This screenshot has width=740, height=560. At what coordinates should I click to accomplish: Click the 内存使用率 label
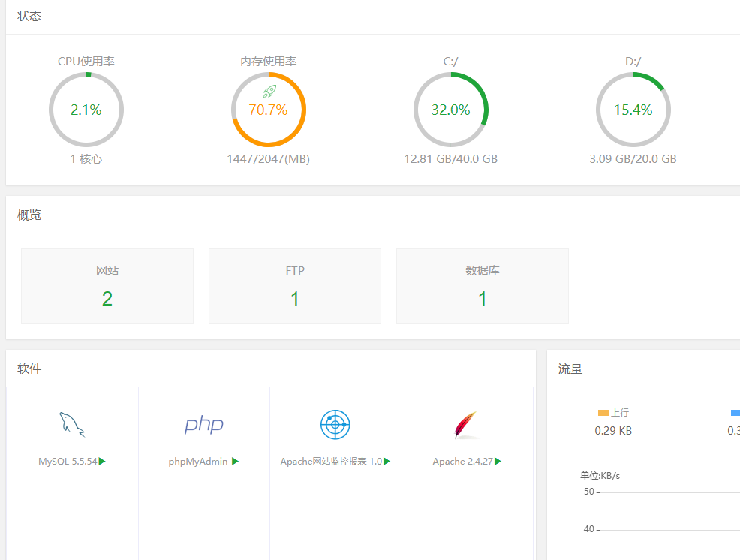[269, 62]
